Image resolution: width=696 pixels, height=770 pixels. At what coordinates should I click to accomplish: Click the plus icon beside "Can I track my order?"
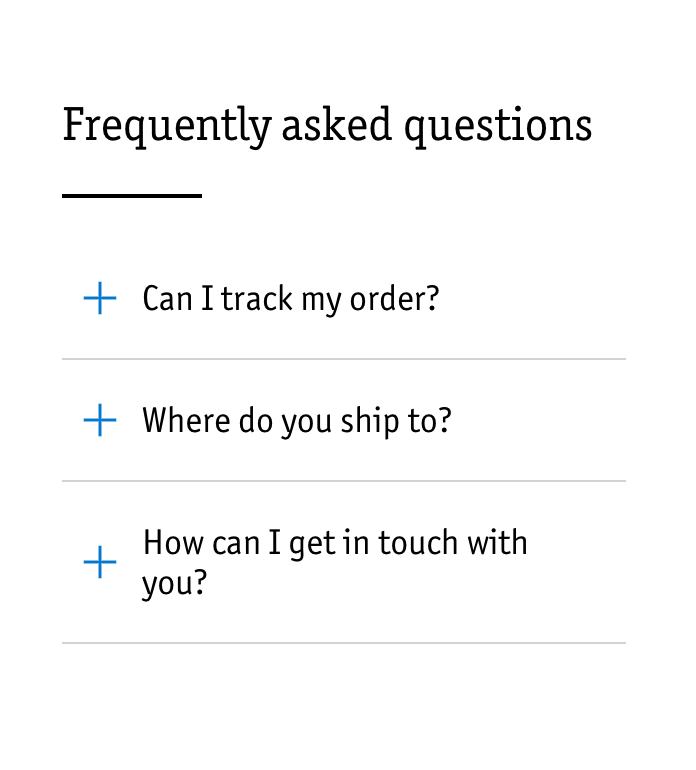pyautogui.click(x=100, y=298)
